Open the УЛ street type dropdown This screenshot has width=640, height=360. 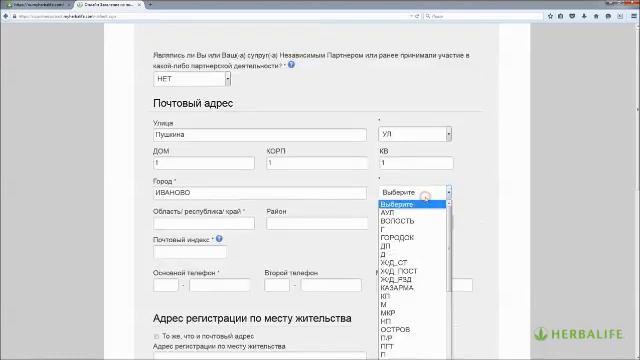point(415,134)
